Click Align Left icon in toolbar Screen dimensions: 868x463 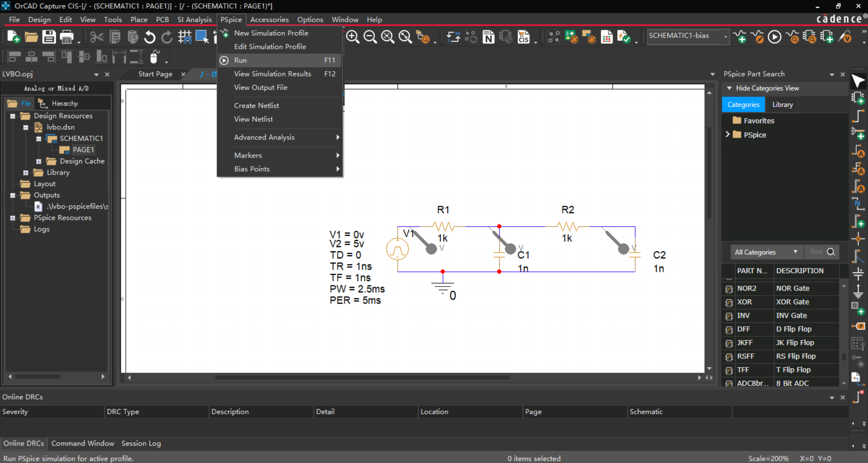point(14,57)
